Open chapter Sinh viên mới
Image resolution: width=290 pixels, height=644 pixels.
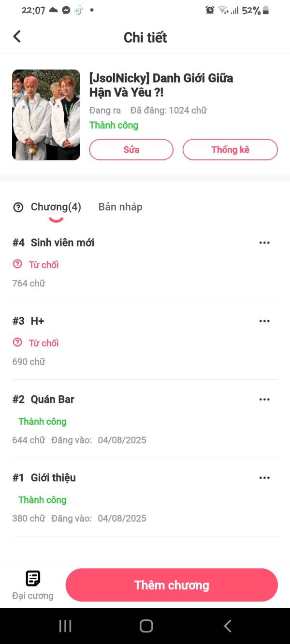click(x=62, y=243)
